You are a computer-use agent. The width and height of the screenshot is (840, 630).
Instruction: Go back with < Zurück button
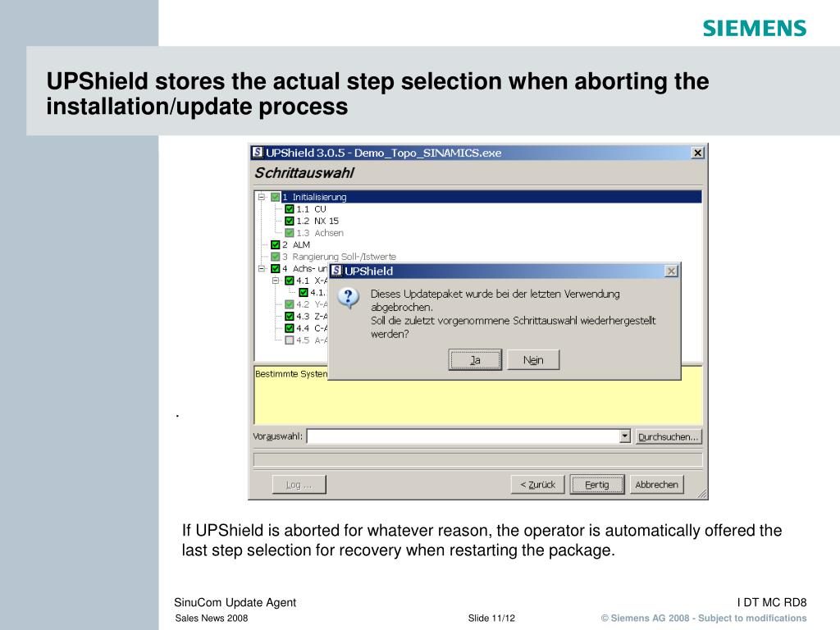[538, 485]
